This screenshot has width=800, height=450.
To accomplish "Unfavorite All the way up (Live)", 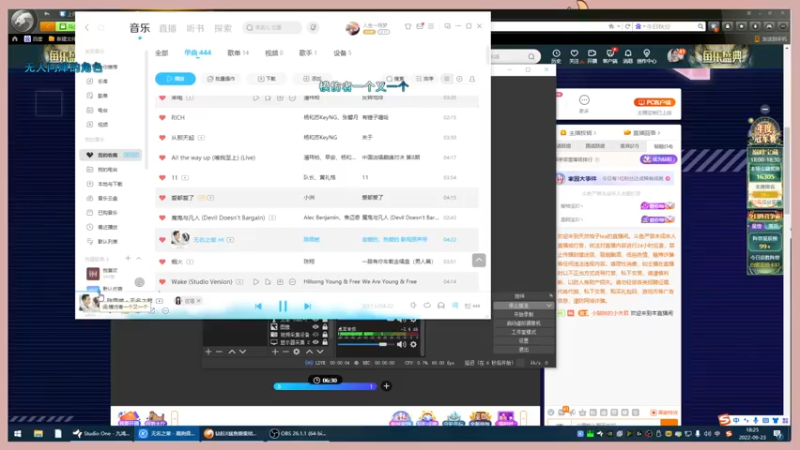I will click(x=162, y=158).
